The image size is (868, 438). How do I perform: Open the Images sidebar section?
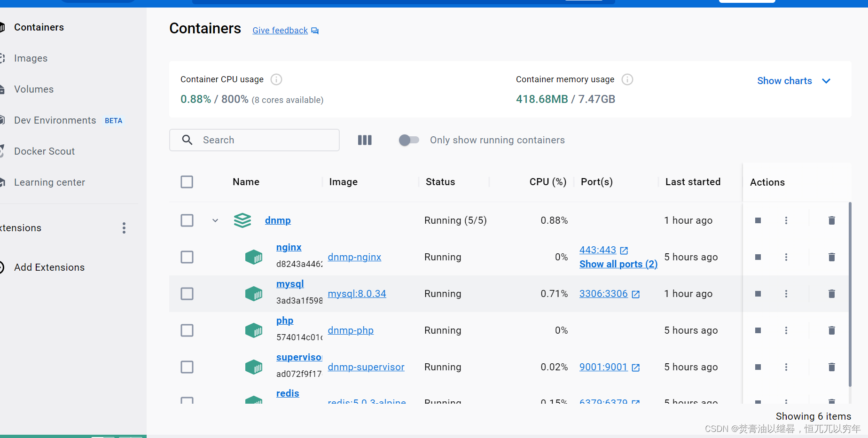[31, 58]
